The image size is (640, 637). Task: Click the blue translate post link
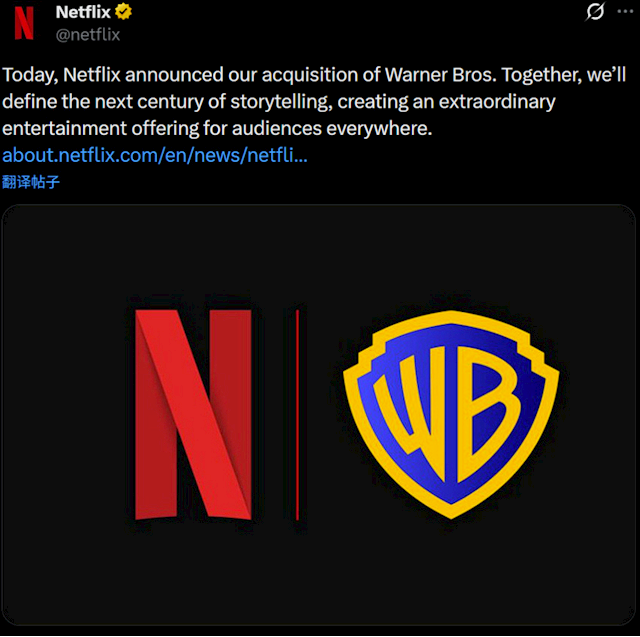coord(31,182)
